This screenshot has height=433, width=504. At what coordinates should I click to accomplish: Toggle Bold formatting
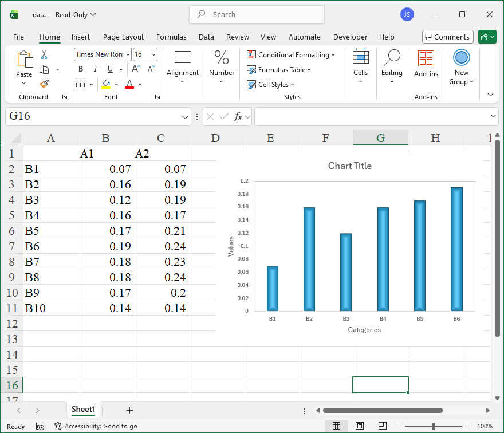(81, 69)
